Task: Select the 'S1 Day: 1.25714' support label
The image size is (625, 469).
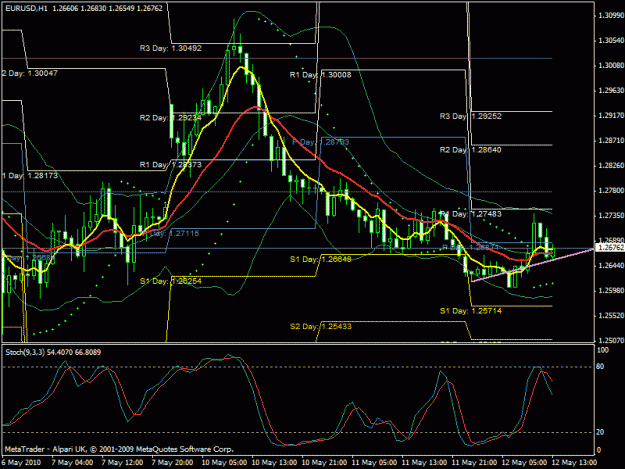Action: [x=470, y=310]
